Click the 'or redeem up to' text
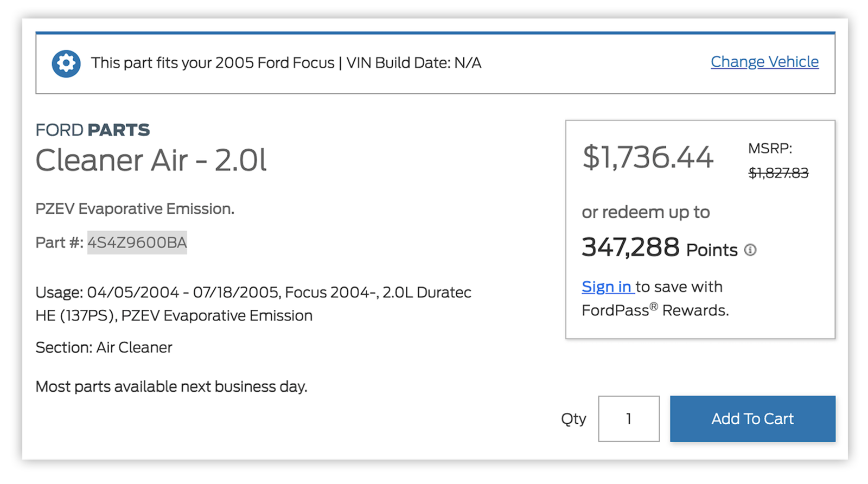This screenshot has height=484, width=868. 646,212
